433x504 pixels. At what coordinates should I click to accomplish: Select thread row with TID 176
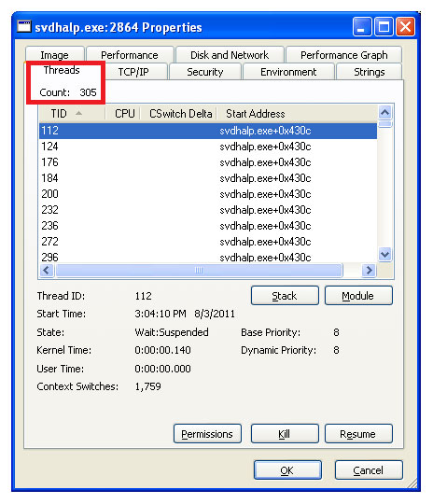point(208,162)
